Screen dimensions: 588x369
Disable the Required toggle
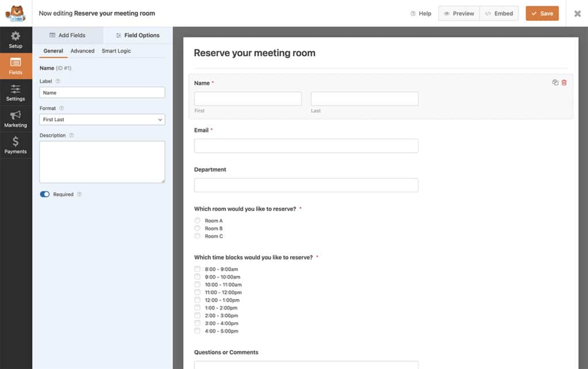click(x=45, y=194)
